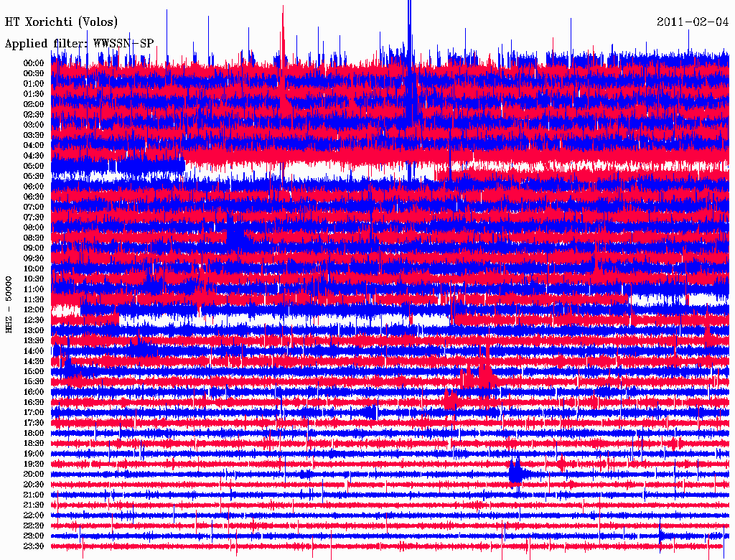The width and height of the screenshot is (735, 560).
Task: Select the 22:00 time label
Action: coord(34,515)
